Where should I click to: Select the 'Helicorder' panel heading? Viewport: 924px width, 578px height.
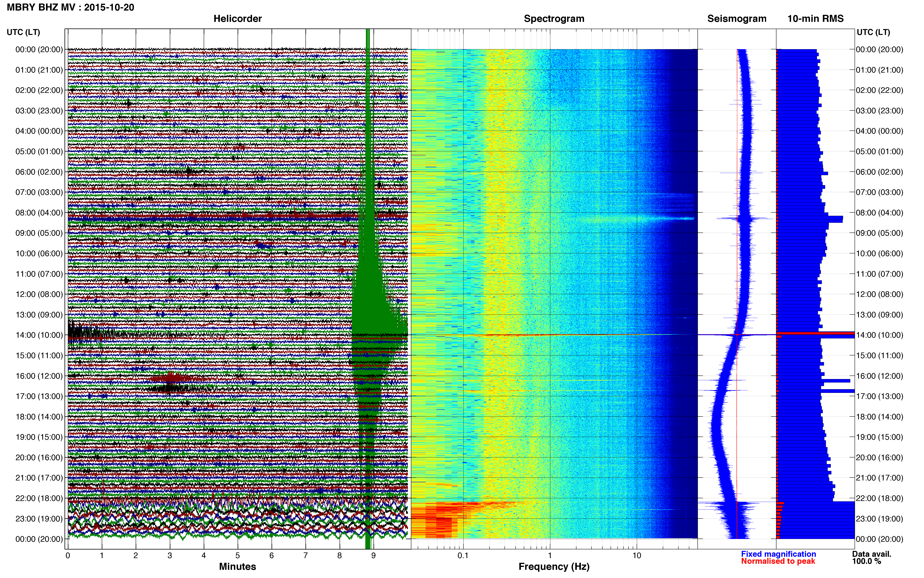click(238, 19)
